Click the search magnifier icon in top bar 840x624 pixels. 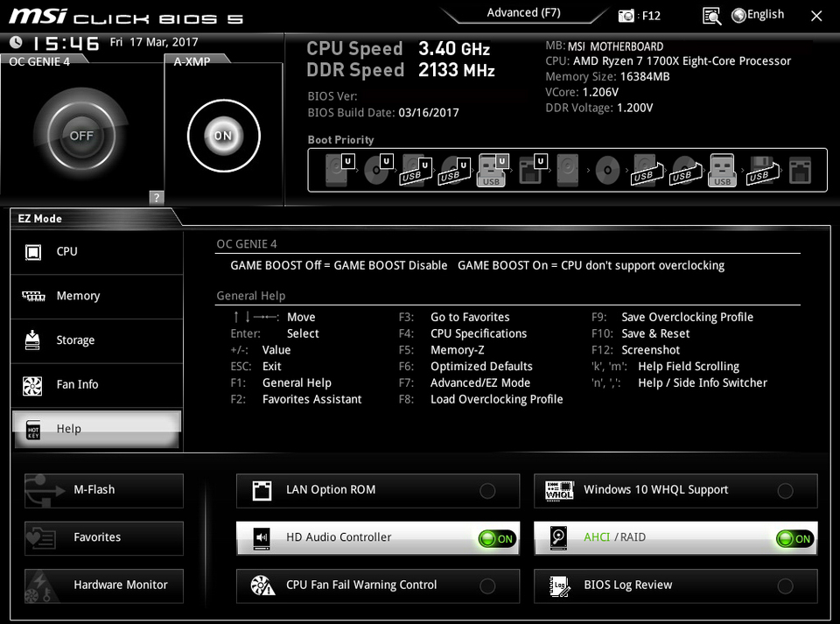[x=711, y=16]
